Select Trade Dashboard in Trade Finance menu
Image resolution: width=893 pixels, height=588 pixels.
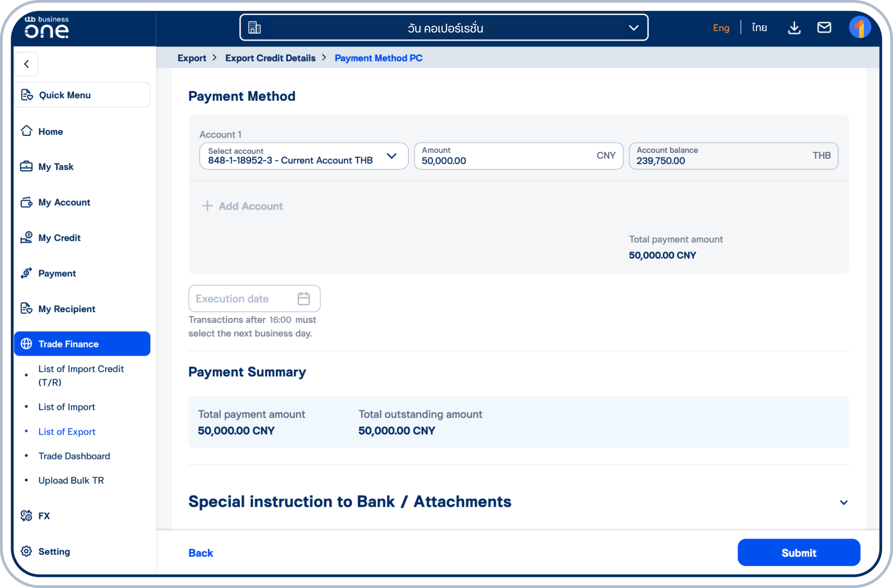[x=74, y=456]
